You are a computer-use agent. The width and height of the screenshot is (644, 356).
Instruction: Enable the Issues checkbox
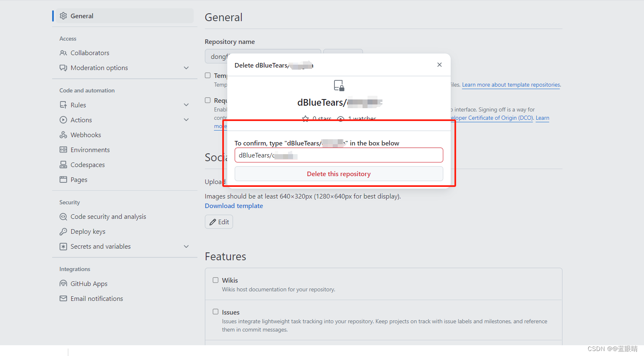point(216,312)
